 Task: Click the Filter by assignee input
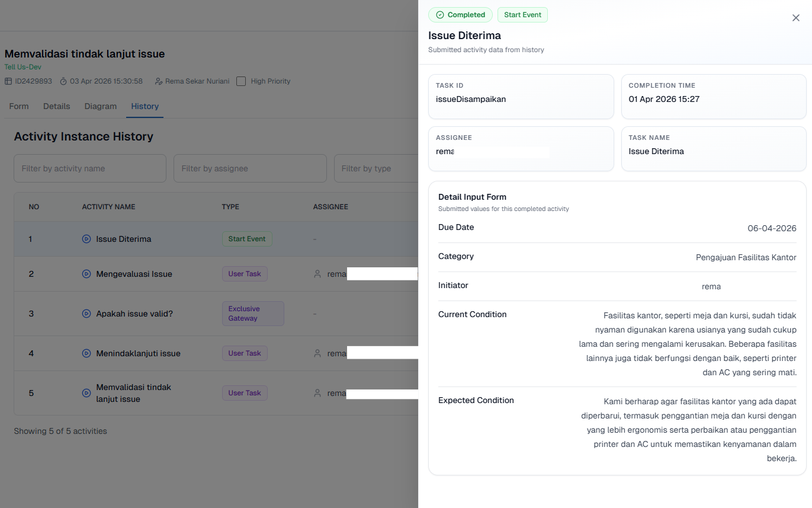point(250,168)
